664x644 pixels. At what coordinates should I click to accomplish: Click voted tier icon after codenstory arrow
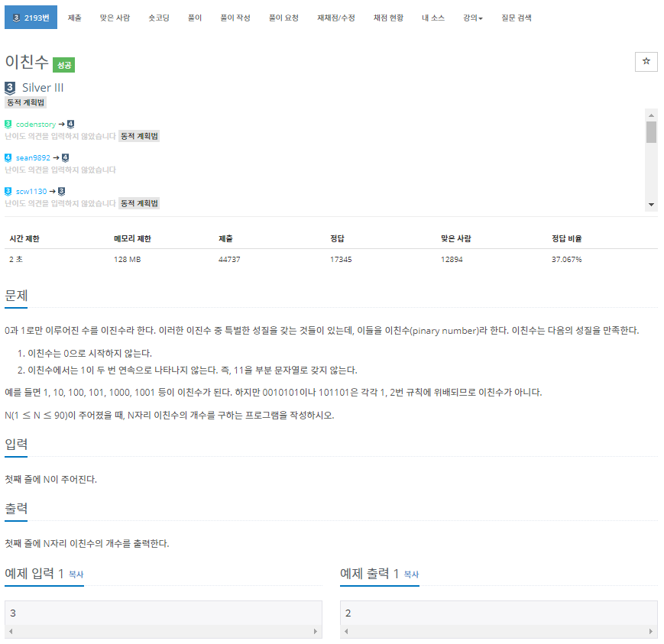[x=71, y=124]
